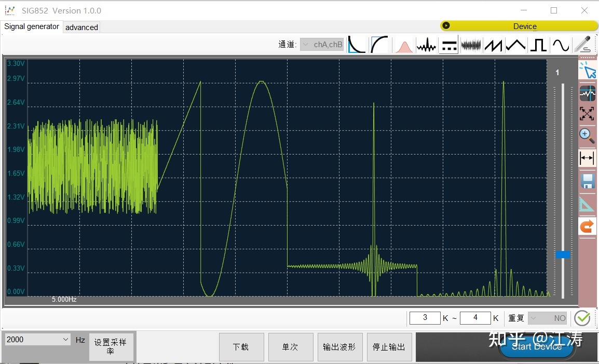Screen dimensions: 599x364
Task: Click the 输出波形 output waveform button
Action: pyautogui.click(x=339, y=347)
